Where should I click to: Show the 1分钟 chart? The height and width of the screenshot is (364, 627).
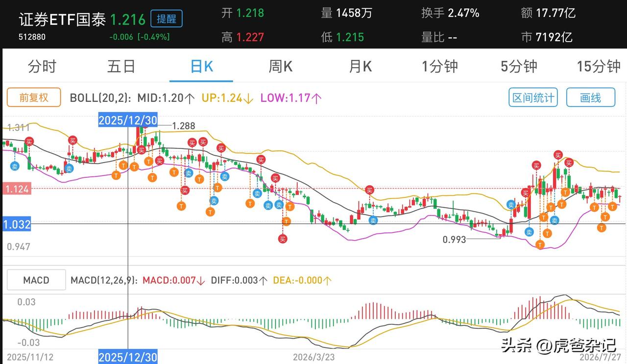coord(439,66)
